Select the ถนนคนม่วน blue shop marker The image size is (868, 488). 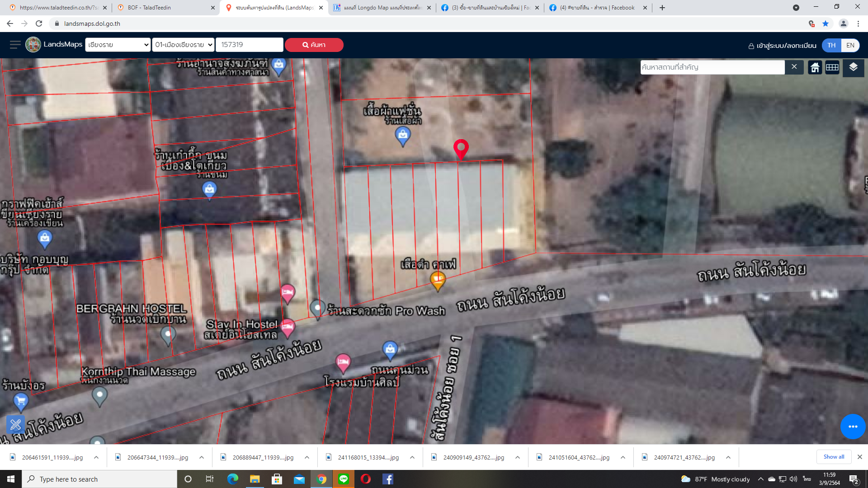[390, 351]
